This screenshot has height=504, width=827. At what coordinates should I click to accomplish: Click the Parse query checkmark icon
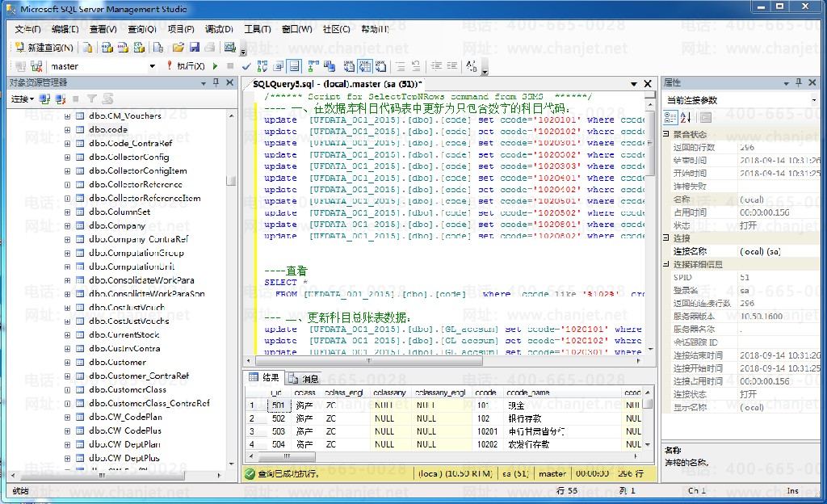(246, 66)
